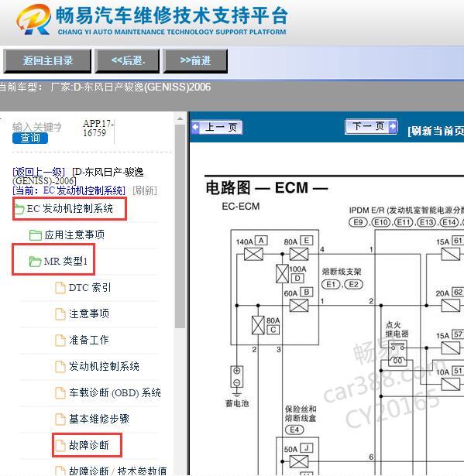
Task: Click the 畅易汽车维修技术支持平台 title
Action: [x=172, y=15]
